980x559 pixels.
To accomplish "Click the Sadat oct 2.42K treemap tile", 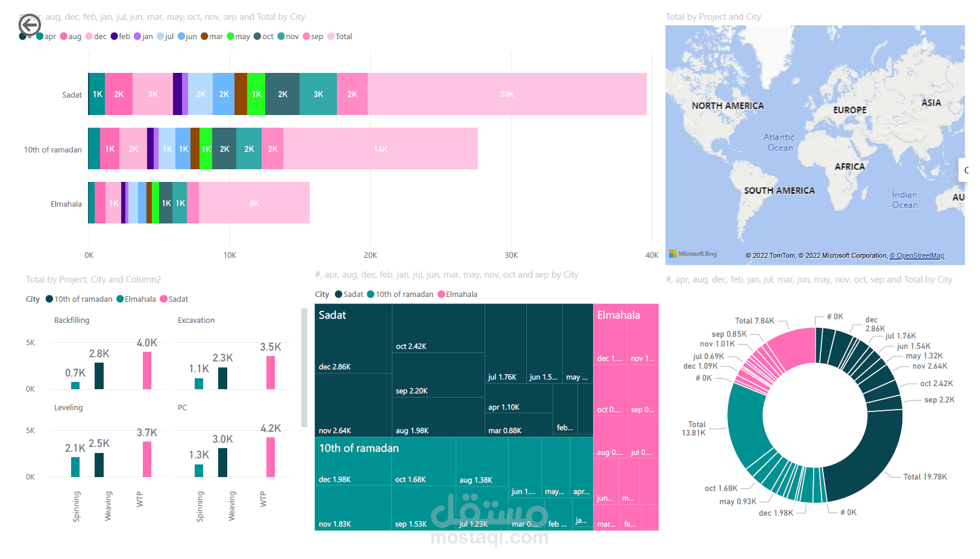I will pyautogui.click(x=438, y=328).
